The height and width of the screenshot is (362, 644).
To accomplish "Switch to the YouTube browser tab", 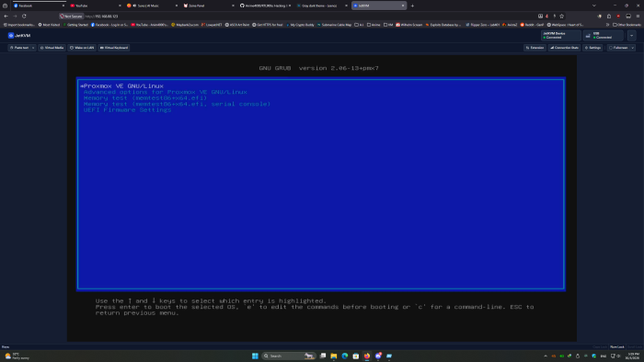I will tap(96, 6).
